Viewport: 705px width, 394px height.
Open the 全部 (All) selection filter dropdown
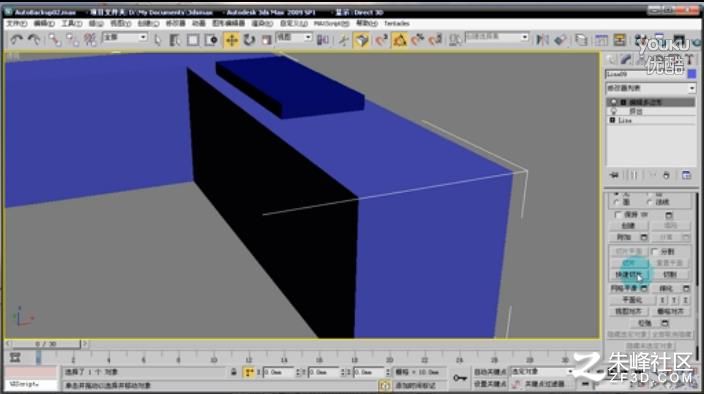[125, 38]
